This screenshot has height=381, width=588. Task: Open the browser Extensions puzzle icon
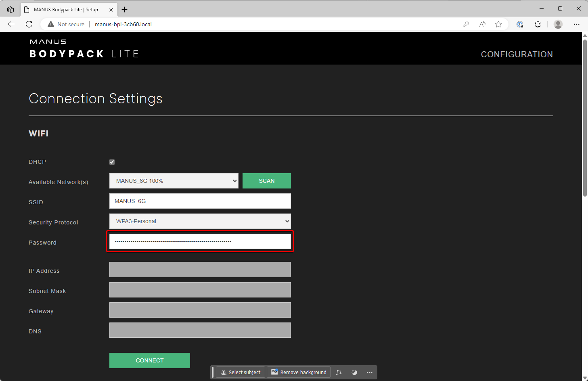(x=538, y=24)
